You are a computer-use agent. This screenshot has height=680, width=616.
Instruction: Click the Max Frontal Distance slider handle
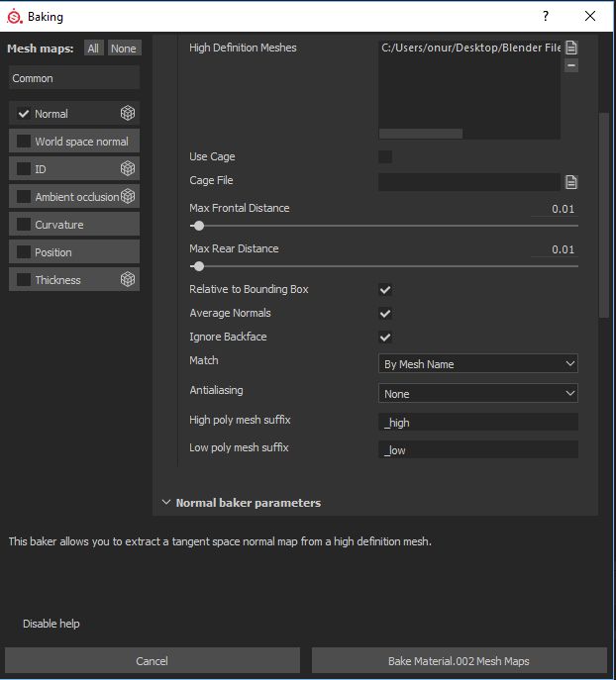coord(199,226)
